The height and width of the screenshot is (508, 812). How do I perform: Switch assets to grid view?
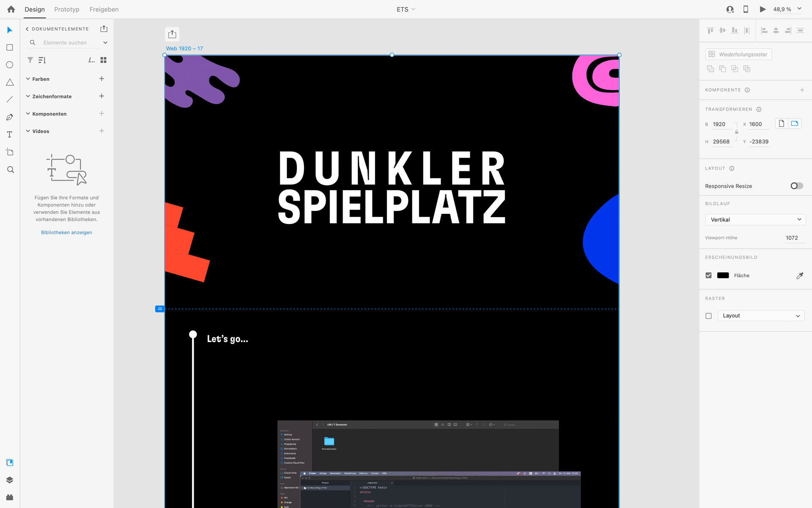(x=104, y=60)
